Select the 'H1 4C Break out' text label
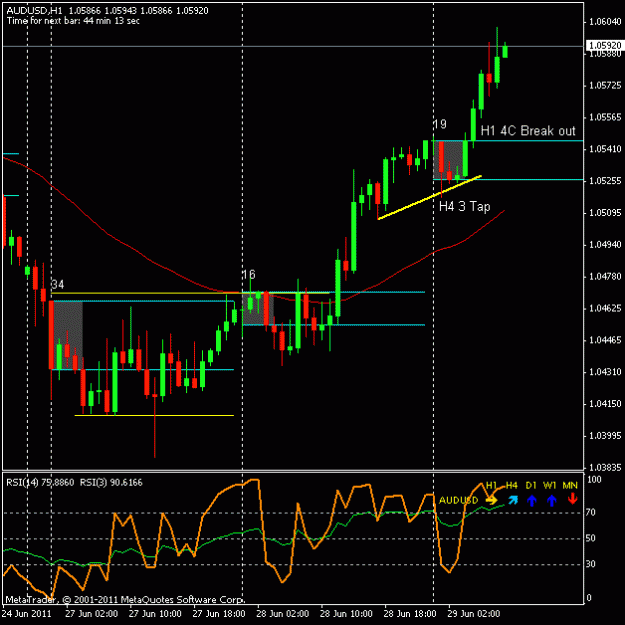Image resolution: width=625 pixels, height=625 pixels. (x=528, y=131)
